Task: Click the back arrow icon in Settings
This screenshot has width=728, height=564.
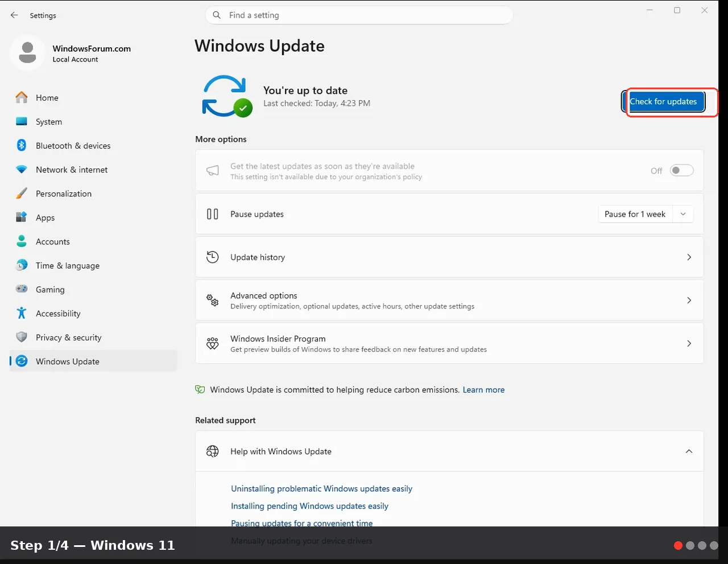Action: 14,15
